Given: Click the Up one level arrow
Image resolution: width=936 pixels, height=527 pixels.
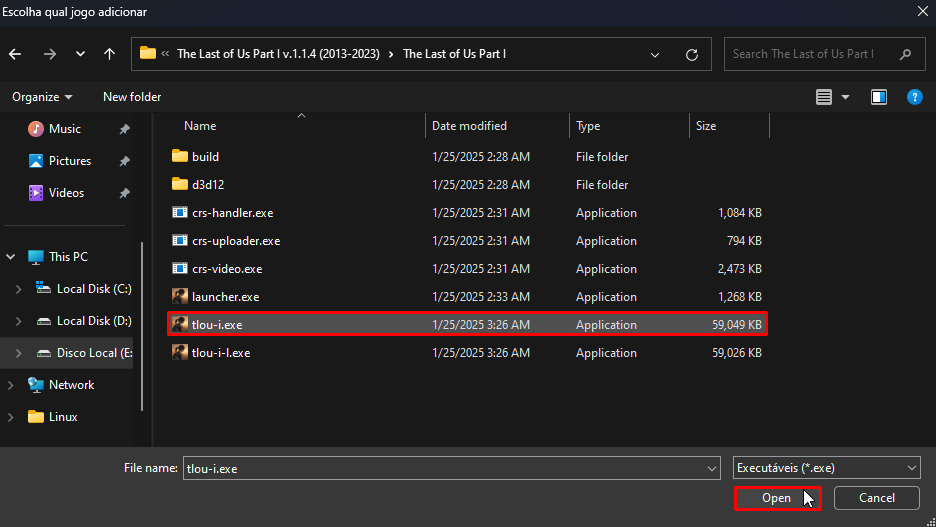Looking at the screenshot, I should tap(109, 54).
